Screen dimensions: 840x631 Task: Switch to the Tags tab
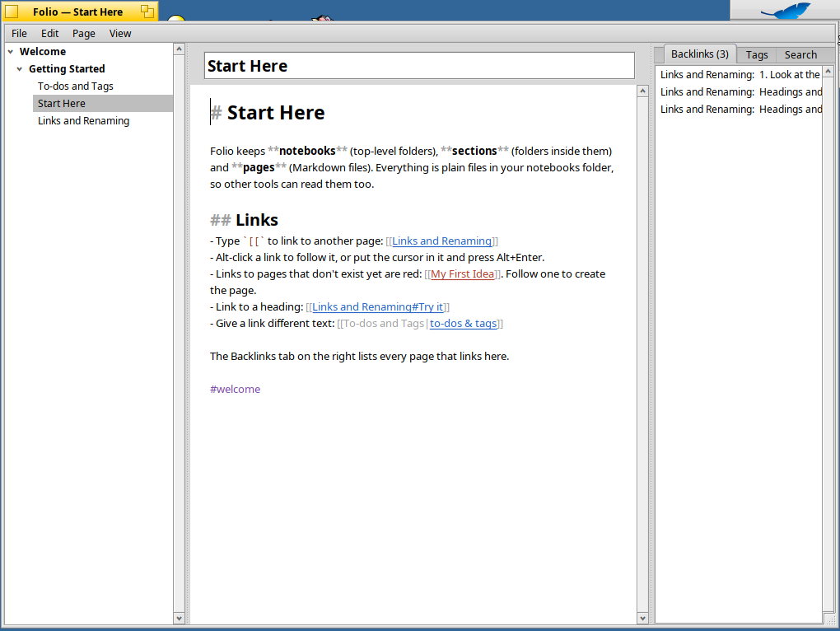click(757, 54)
